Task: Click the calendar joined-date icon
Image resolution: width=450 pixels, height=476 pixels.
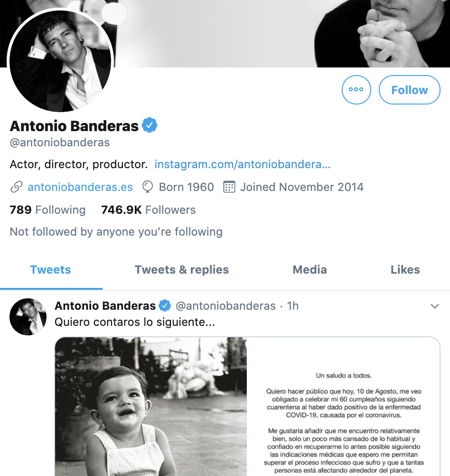Action: point(229,187)
